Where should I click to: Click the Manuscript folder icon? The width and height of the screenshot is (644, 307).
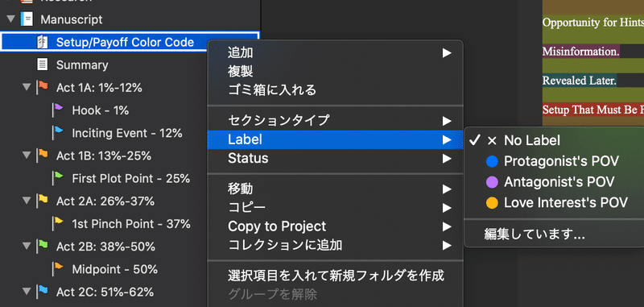27,19
